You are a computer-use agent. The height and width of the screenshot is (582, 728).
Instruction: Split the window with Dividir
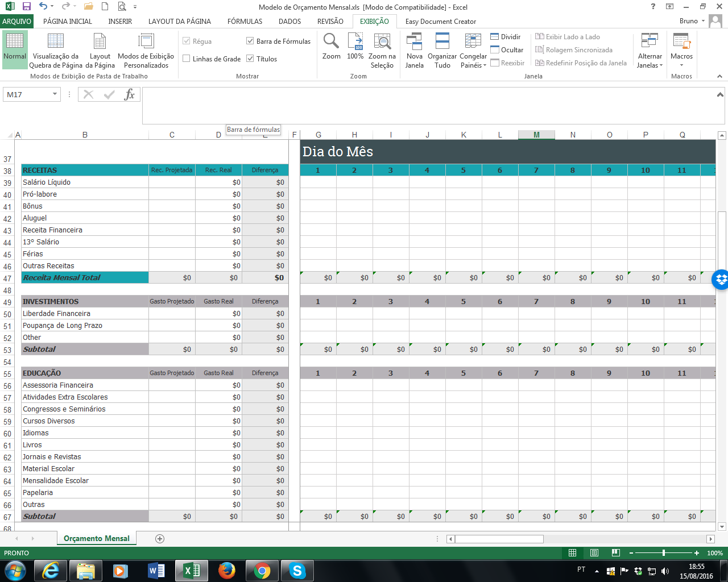[x=506, y=37]
